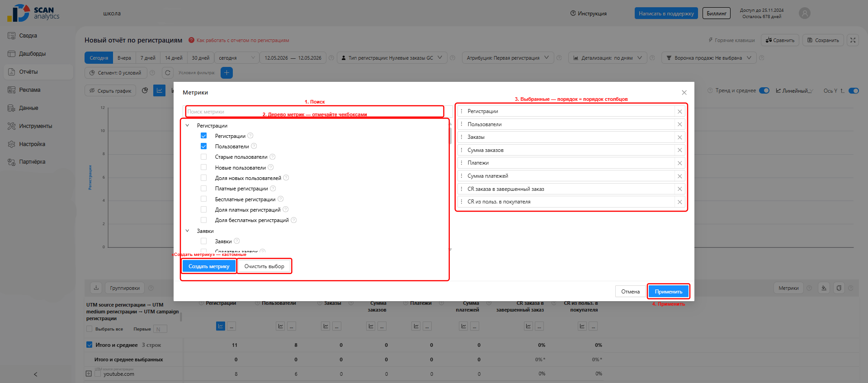Open the Воронка продаж dropdown
Viewport: 868px width, 383px height.
[x=709, y=58]
